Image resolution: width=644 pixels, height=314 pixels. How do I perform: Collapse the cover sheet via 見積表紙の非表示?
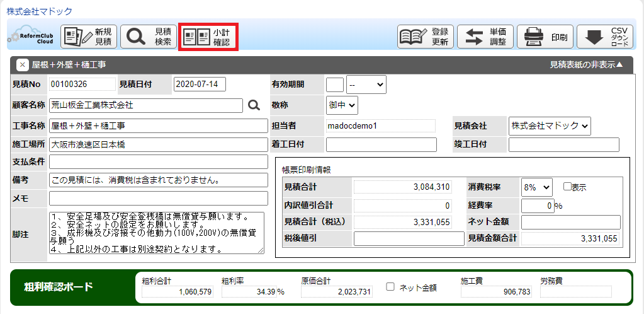[x=586, y=64]
